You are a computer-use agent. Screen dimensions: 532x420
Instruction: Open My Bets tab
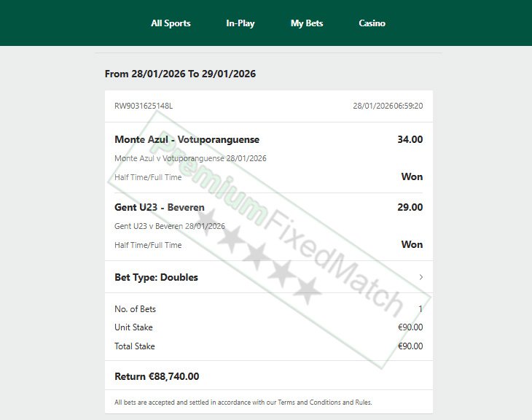coord(307,23)
